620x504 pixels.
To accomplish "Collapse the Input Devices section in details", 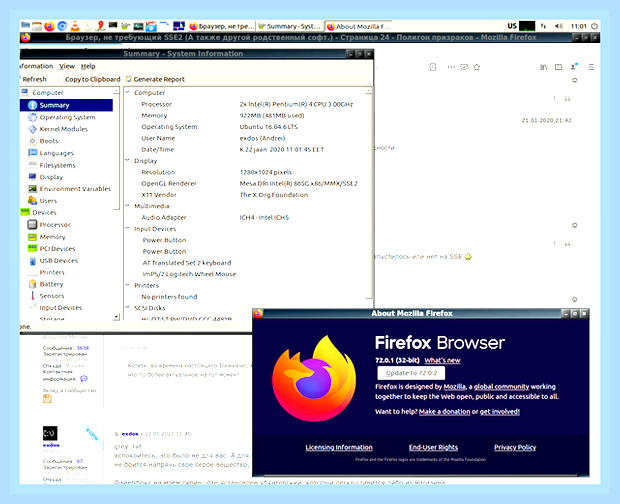I will pos(128,229).
